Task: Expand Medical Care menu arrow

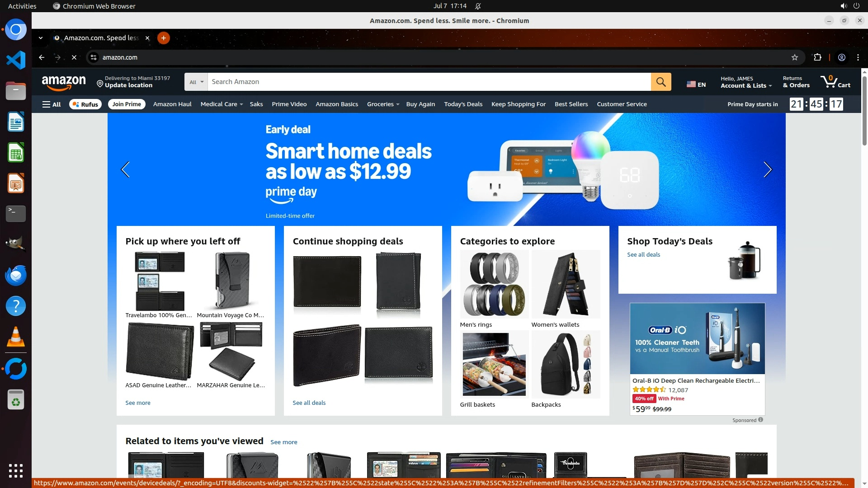Action: coord(241,104)
